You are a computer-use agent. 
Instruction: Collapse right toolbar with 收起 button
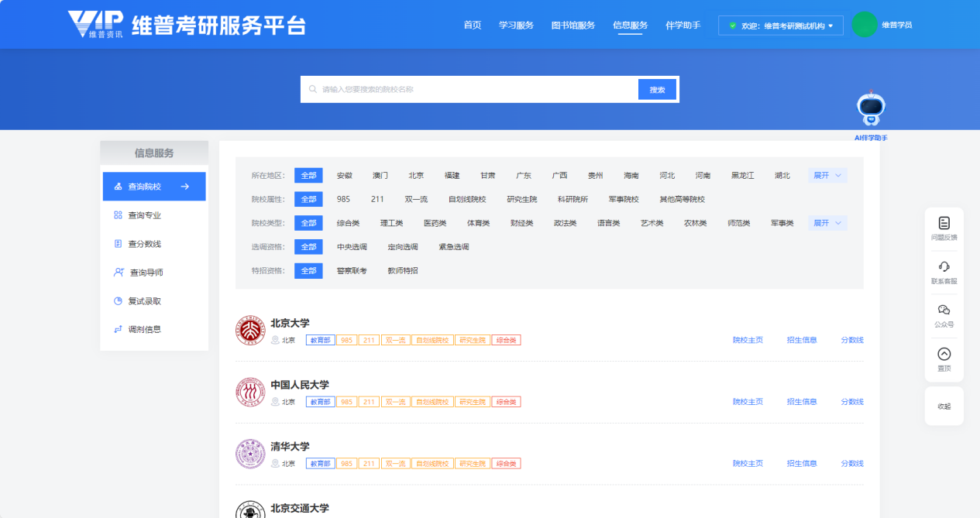pos(944,407)
